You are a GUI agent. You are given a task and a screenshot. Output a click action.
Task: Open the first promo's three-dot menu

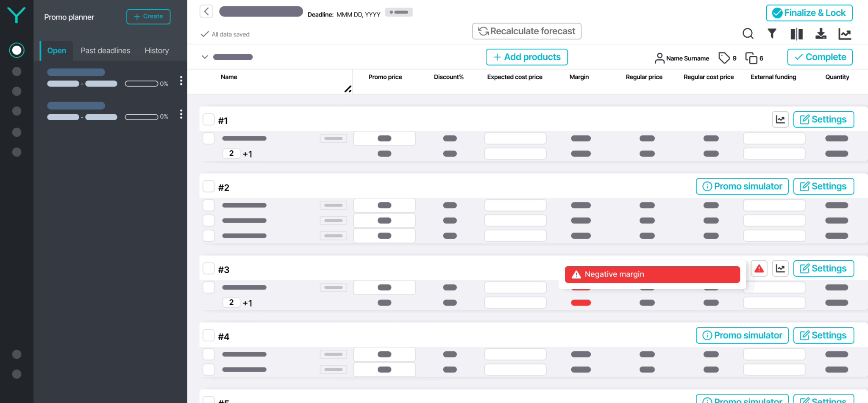(181, 80)
